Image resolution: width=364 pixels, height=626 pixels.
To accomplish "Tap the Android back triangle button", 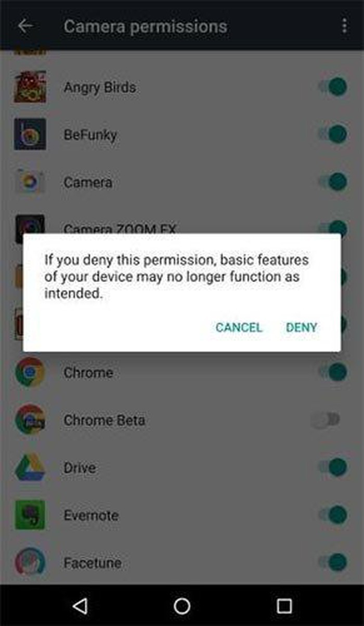I will click(80, 605).
